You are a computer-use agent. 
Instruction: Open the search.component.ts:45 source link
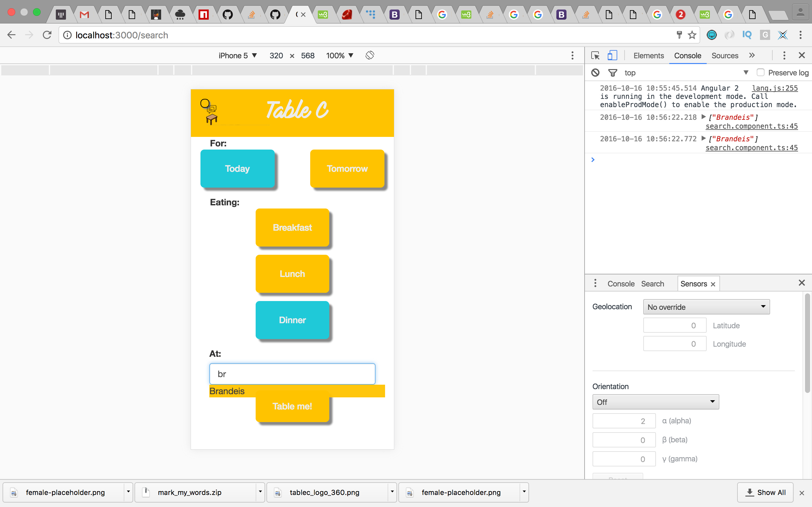coord(751,126)
